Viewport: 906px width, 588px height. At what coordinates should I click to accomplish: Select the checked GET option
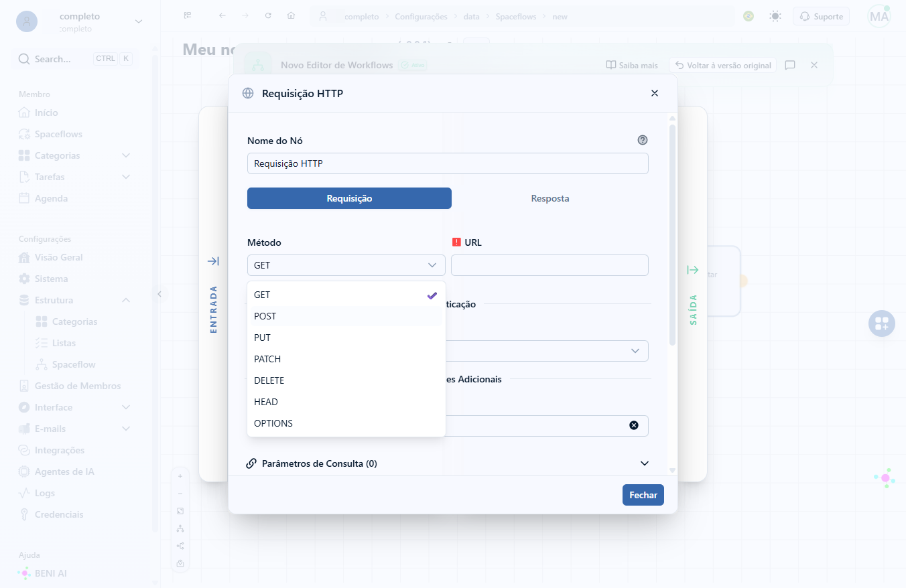pos(346,295)
